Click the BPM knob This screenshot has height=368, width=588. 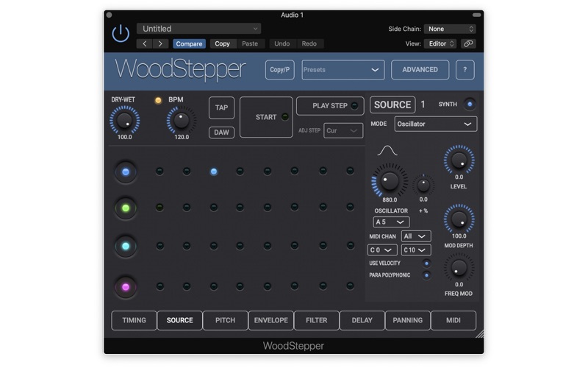[x=182, y=120]
